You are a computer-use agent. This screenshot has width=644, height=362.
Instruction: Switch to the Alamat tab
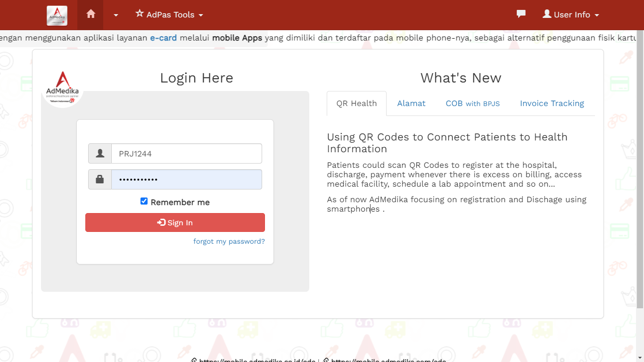[x=411, y=103]
